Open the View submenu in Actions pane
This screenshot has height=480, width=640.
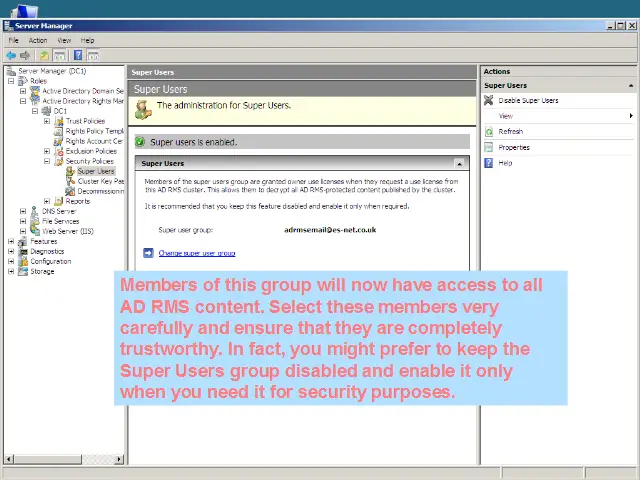[x=505, y=116]
